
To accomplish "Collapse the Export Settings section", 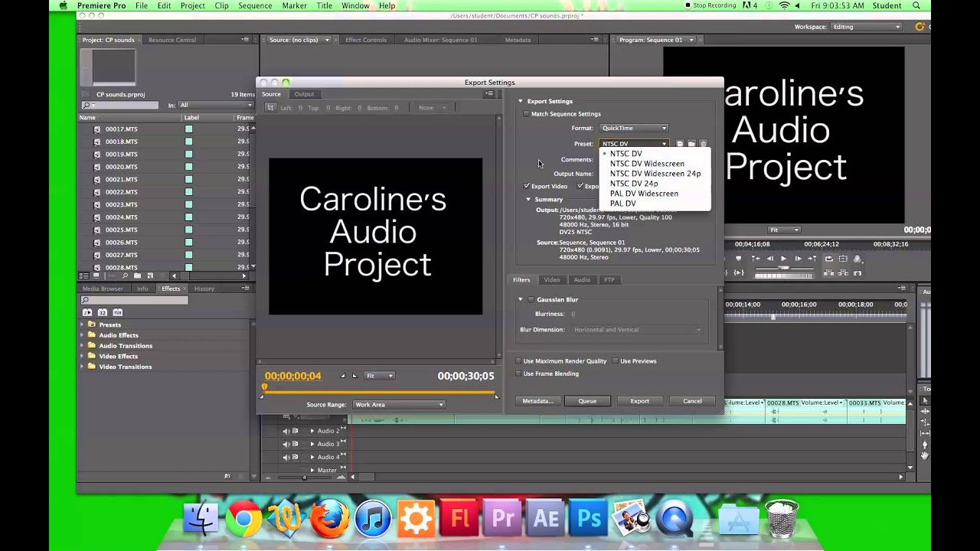I will point(521,101).
